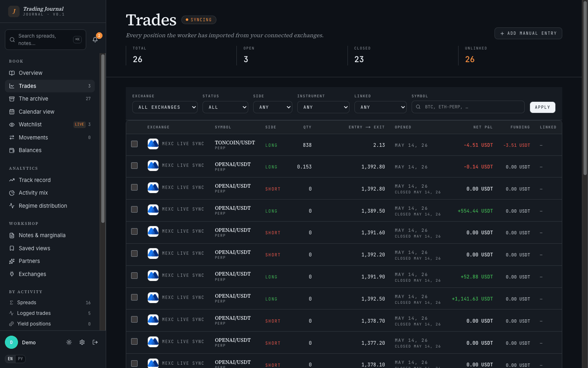
Task: Tick checkbox for the 1,392.20 entry row
Action: coord(134,254)
